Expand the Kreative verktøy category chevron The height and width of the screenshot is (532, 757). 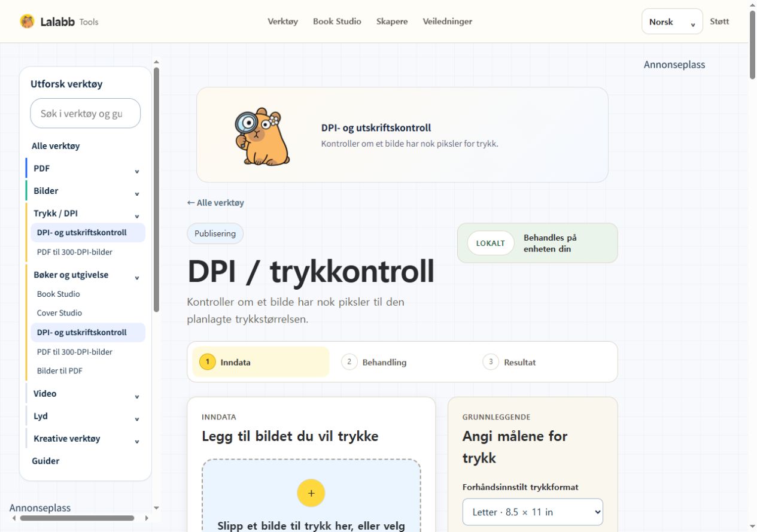click(136, 441)
